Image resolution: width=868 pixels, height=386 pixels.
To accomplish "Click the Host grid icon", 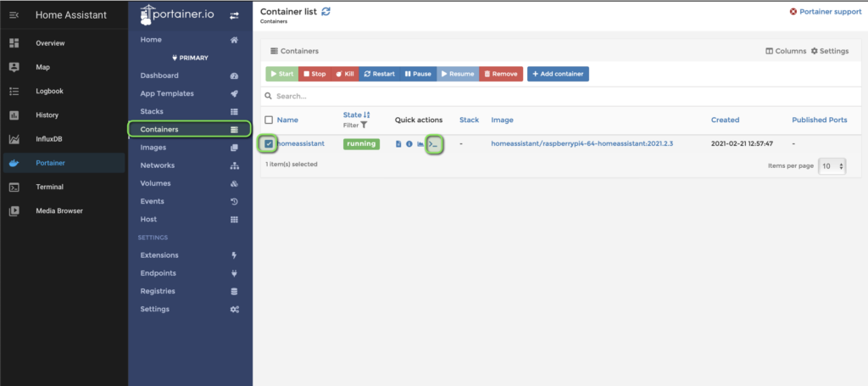I will click(234, 220).
